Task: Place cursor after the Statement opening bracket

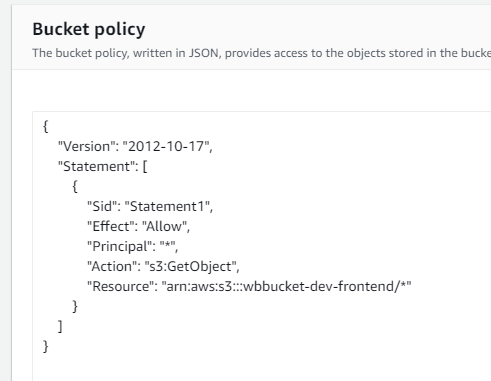Action: click(x=148, y=166)
